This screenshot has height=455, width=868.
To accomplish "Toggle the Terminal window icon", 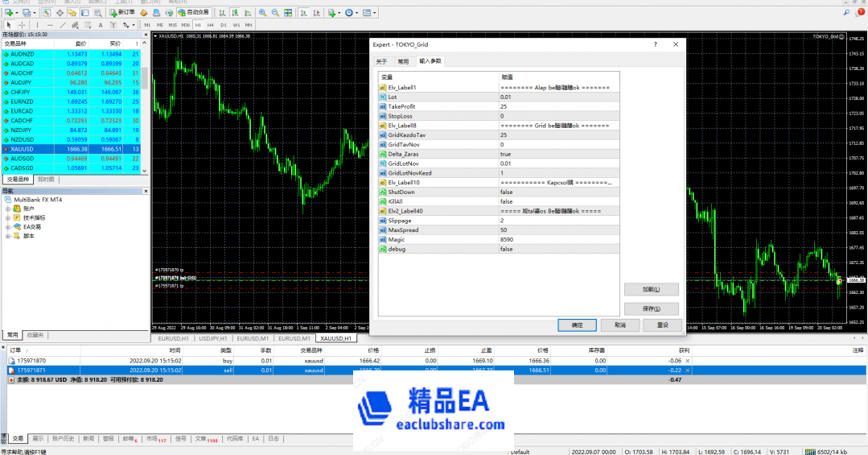I will (x=84, y=12).
